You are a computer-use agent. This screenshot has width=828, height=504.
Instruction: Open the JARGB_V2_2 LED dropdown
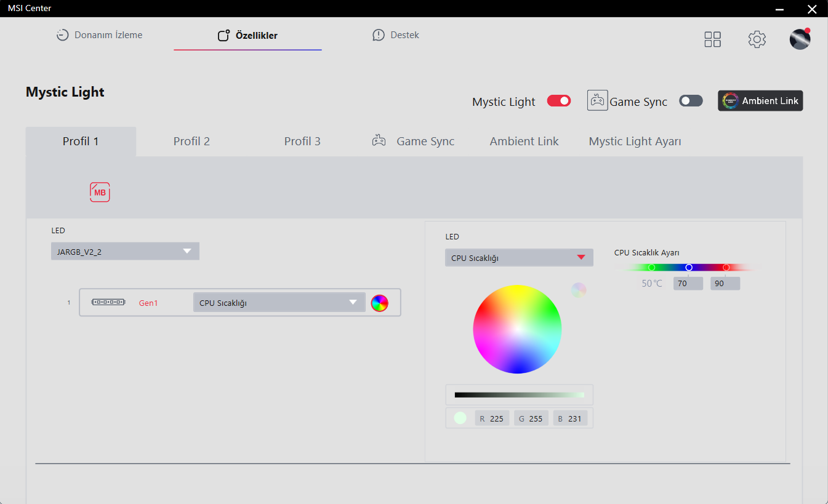[125, 251]
